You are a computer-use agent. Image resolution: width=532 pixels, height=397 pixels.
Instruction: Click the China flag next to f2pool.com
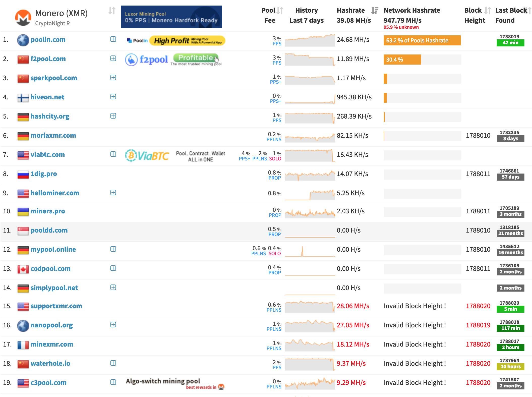pyautogui.click(x=23, y=60)
